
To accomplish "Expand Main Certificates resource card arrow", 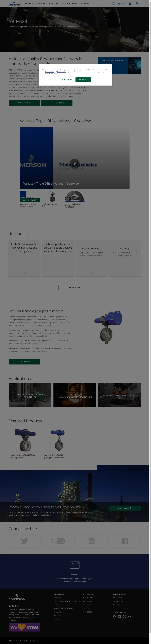I will 92,272.
